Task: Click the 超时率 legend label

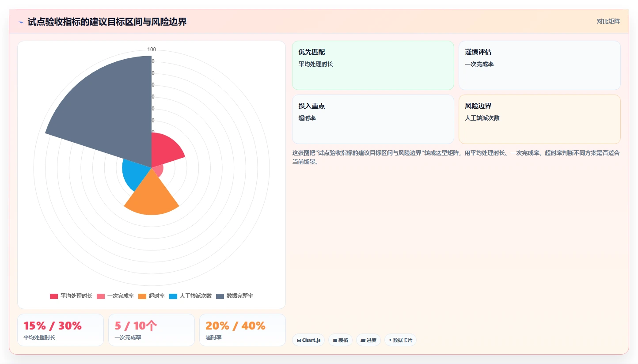Action: (x=157, y=296)
